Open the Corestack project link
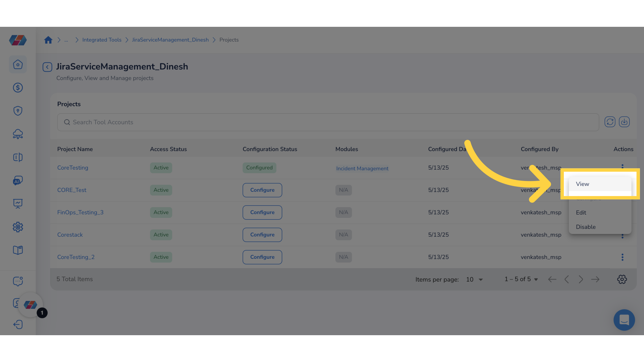Image resolution: width=644 pixels, height=362 pixels. 70,235
